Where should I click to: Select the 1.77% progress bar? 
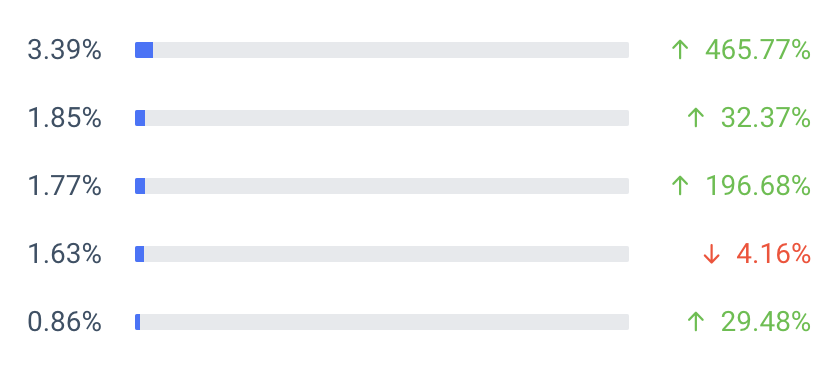tap(382, 186)
